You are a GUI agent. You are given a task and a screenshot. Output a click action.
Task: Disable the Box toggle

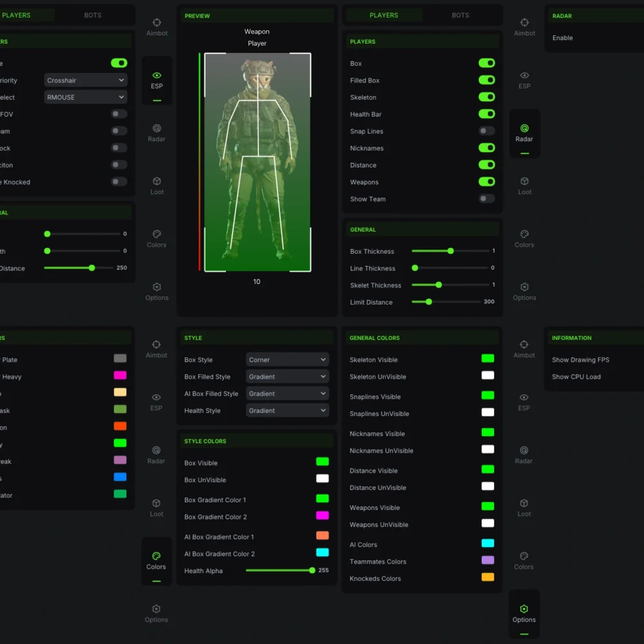click(x=487, y=63)
